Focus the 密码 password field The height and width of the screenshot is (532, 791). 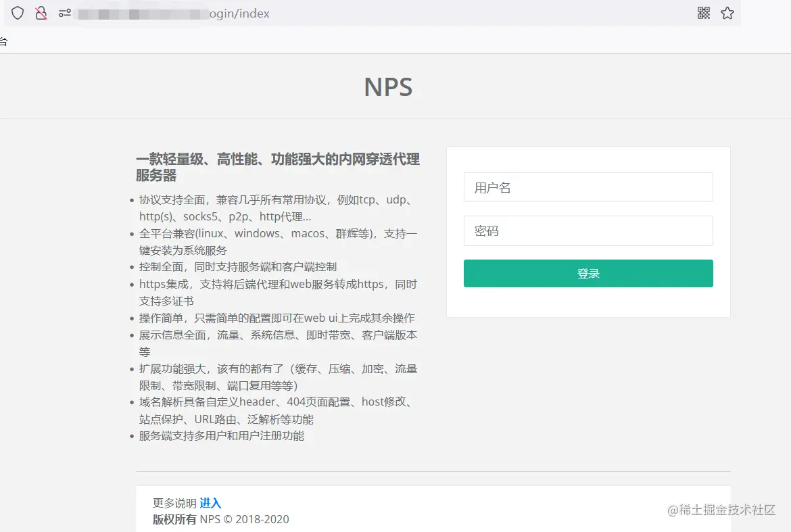click(x=588, y=231)
